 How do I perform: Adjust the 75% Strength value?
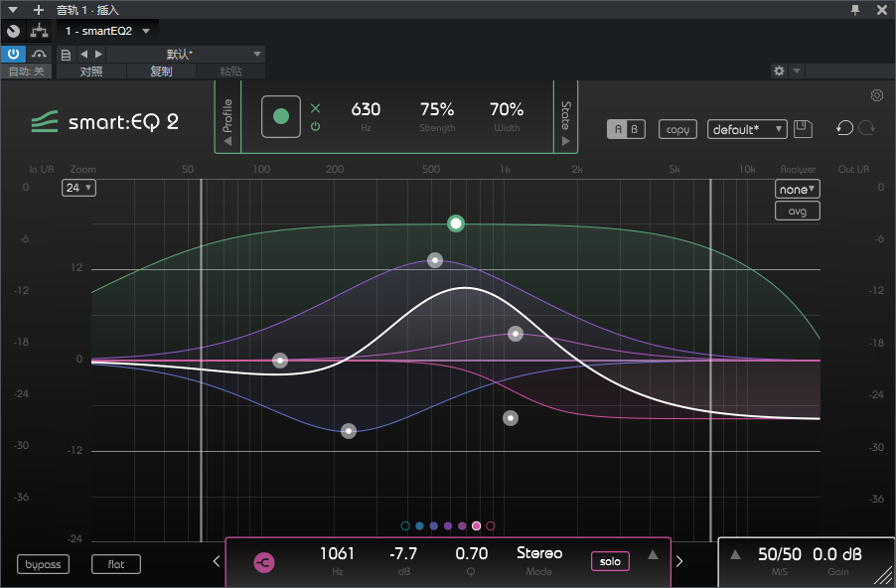pos(437,109)
